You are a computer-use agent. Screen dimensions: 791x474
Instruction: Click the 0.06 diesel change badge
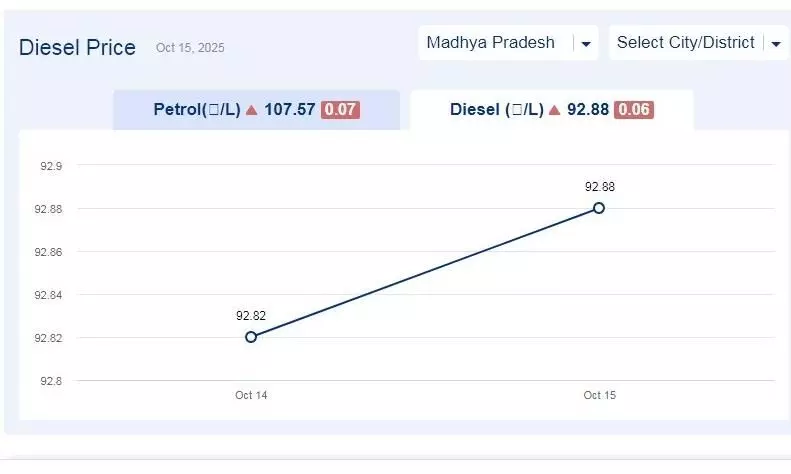[633, 110]
